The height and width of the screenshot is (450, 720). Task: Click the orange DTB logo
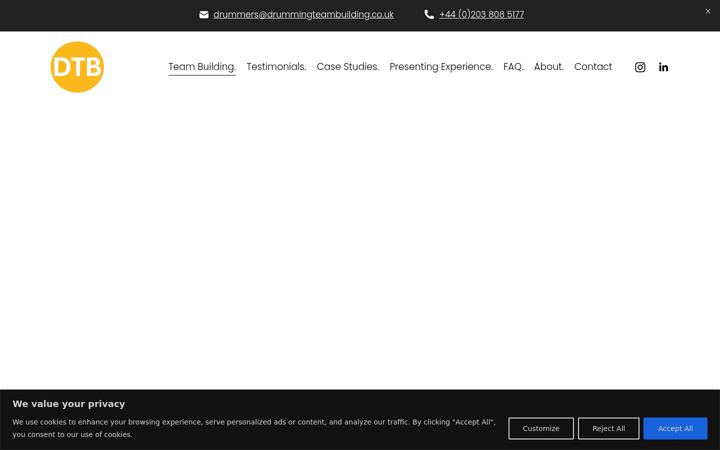77,67
